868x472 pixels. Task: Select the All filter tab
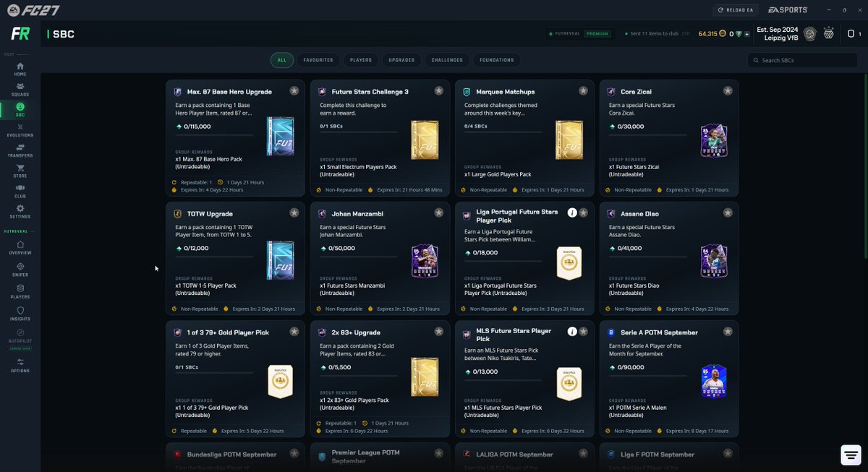point(281,60)
